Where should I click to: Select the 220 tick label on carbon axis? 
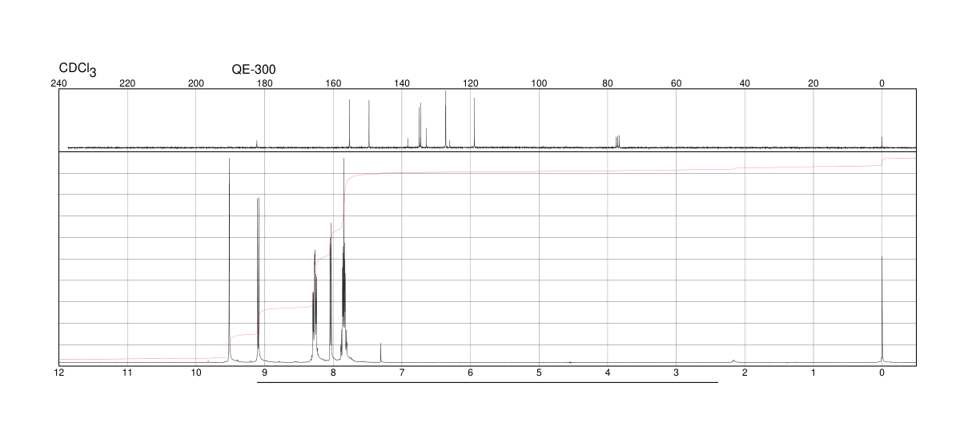pyautogui.click(x=127, y=83)
